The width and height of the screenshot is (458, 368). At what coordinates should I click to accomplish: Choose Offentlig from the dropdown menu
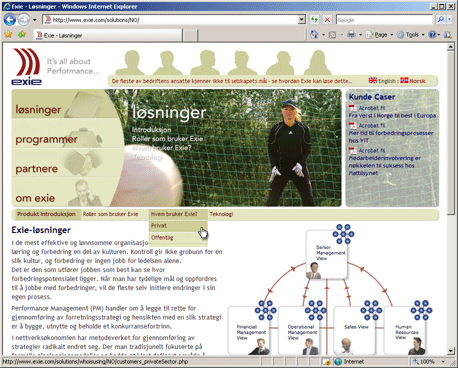pyautogui.click(x=178, y=238)
